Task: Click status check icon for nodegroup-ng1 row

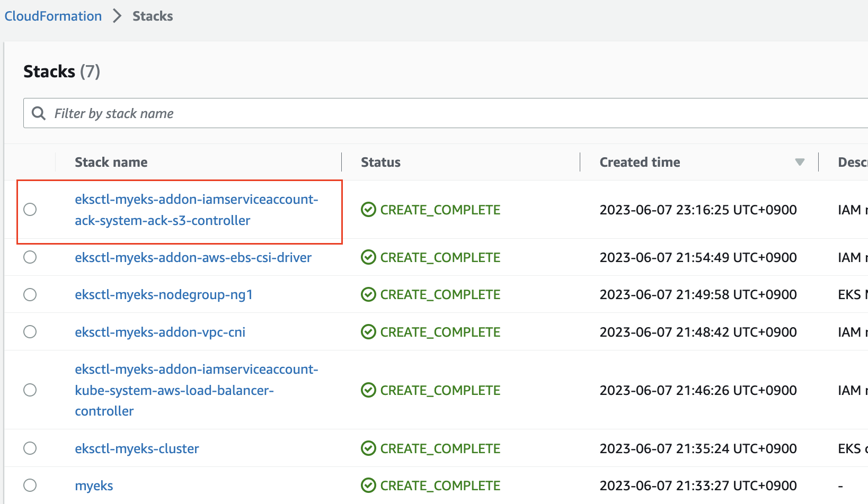Action: 368,294
